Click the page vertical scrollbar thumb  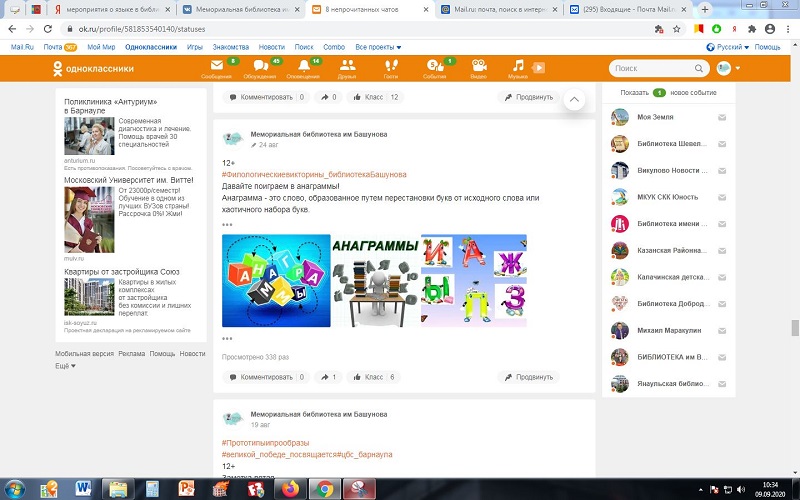[795, 328]
